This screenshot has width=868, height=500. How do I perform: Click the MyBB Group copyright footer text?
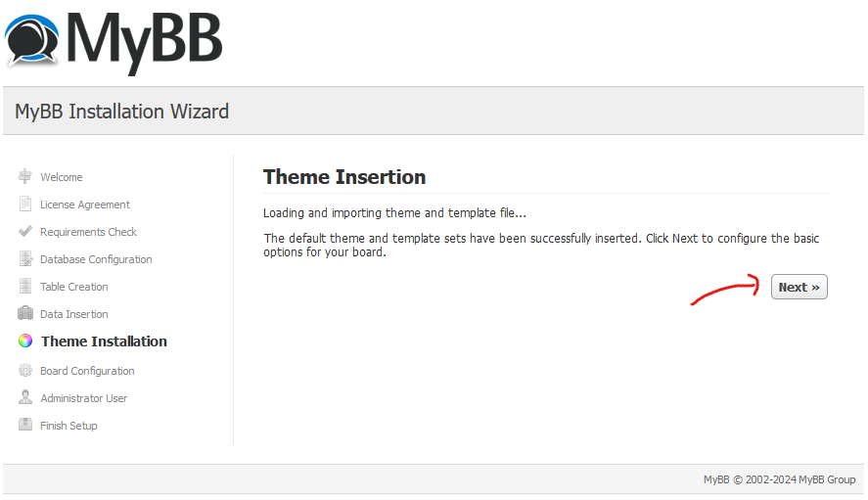[779, 479]
